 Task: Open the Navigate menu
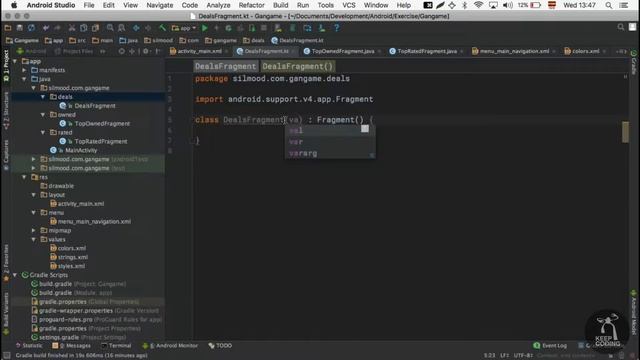pyautogui.click(x=160, y=5)
